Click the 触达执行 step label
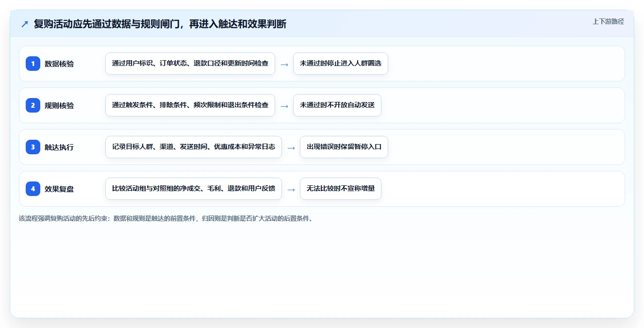The height and width of the screenshot is (328, 644). click(x=59, y=147)
